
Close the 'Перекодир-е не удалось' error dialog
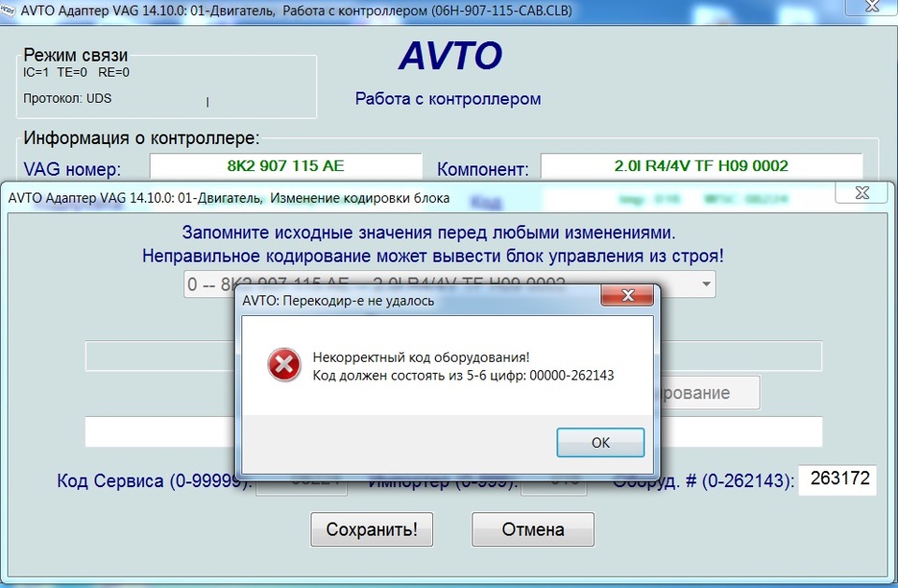(628, 294)
